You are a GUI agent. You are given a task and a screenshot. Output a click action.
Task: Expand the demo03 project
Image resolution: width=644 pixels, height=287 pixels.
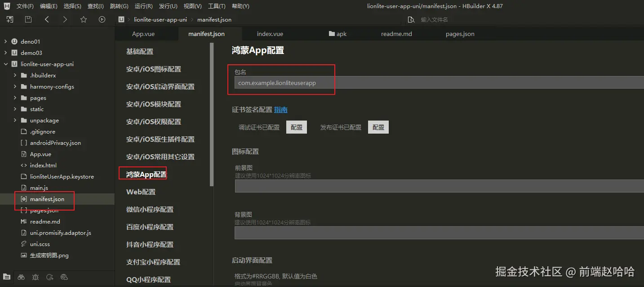[6, 53]
